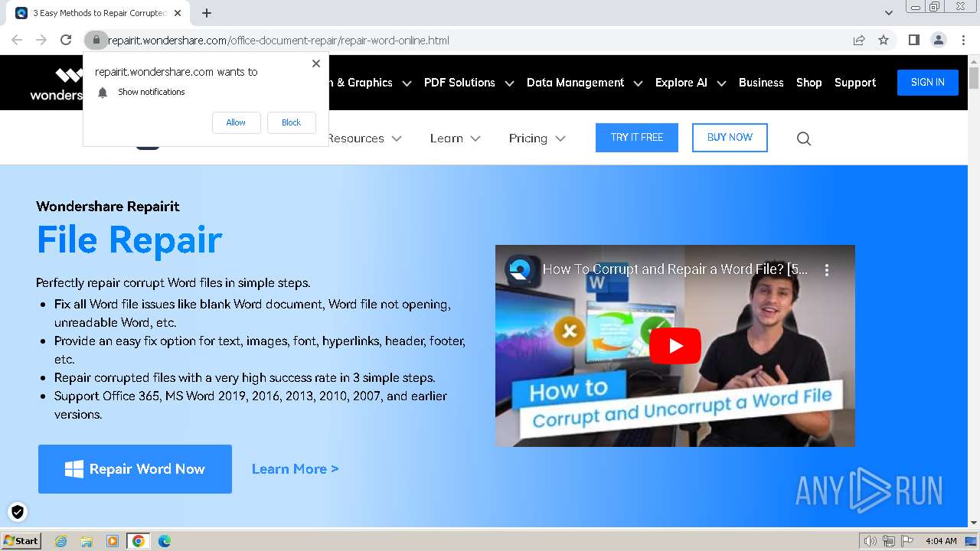Click the page vertical scrollbar thumb
Viewport: 980px width, 551px height.
[974, 78]
